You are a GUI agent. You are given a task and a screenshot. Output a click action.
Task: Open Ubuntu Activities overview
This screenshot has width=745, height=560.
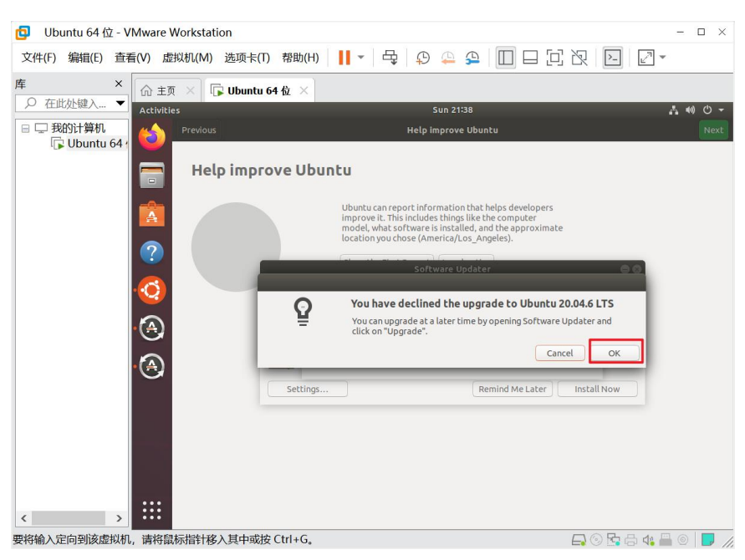point(160,110)
